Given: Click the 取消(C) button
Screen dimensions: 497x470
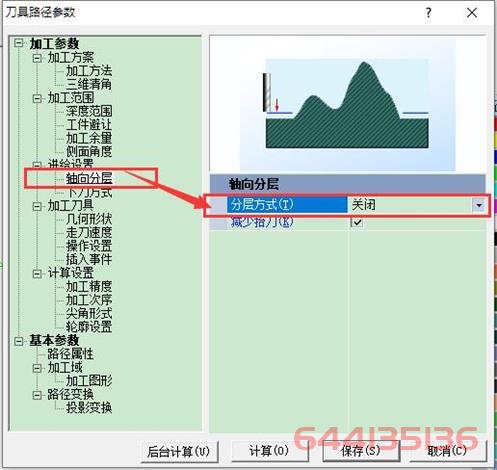Looking at the screenshot, I should [448, 451].
